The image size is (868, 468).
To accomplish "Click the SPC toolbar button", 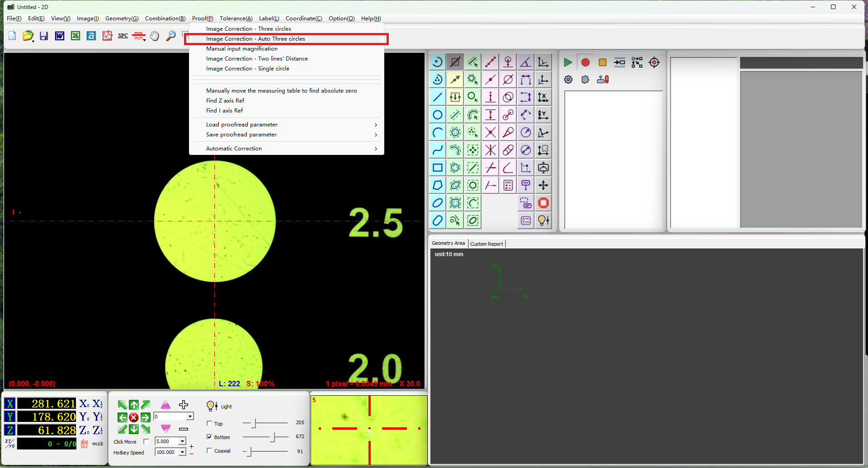I will (123, 36).
